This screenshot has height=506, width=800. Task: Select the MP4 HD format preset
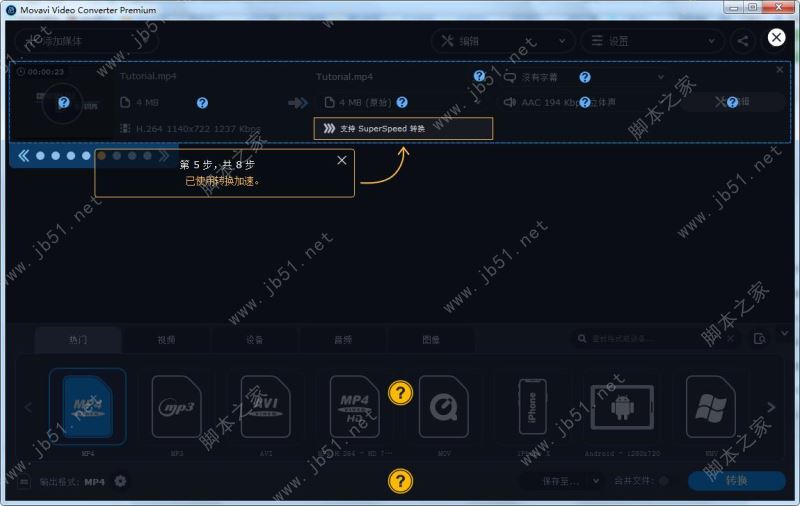[x=355, y=407]
